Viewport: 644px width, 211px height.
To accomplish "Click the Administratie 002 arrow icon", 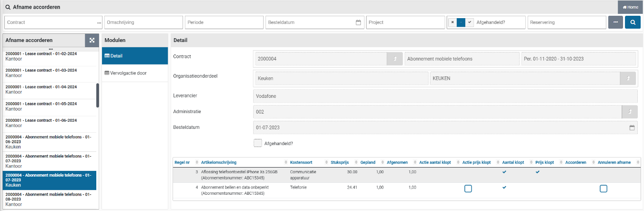I will [x=630, y=112].
